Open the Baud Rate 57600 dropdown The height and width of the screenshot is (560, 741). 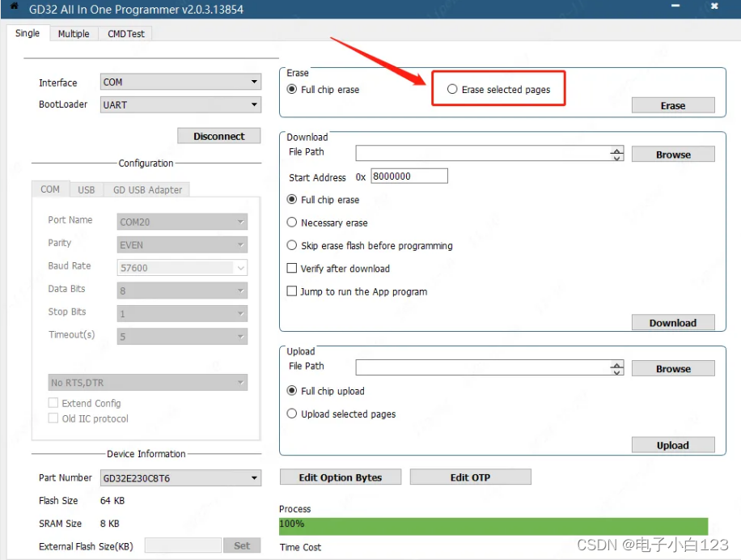(182, 268)
